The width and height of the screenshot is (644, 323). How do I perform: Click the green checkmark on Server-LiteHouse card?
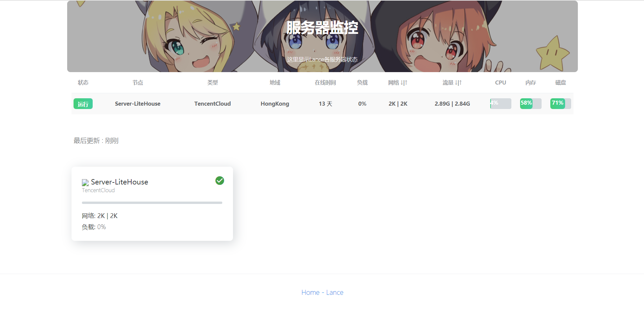220,181
